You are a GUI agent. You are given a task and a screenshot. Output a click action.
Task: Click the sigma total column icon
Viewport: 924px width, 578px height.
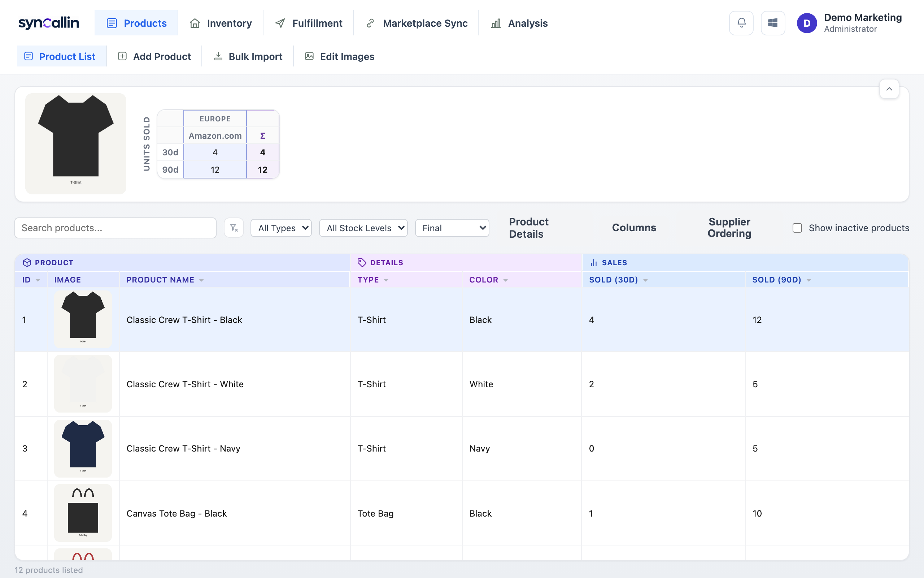263,136
